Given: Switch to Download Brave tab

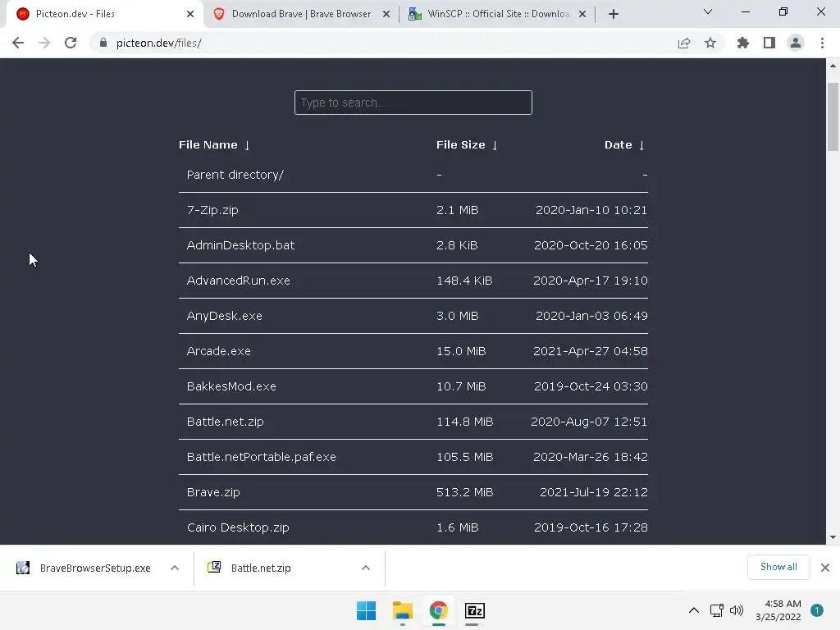Looking at the screenshot, I should [x=302, y=14].
